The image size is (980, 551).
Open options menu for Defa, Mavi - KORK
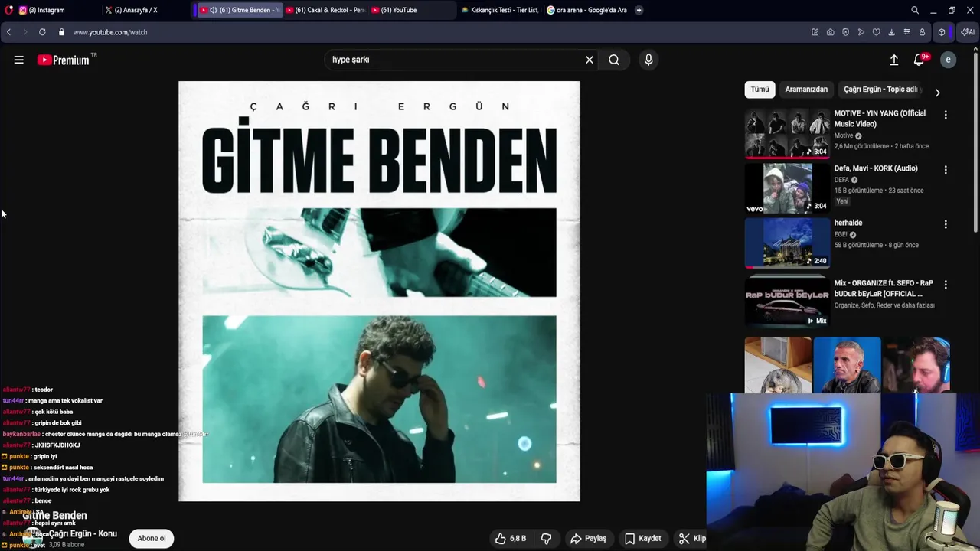[946, 170]
